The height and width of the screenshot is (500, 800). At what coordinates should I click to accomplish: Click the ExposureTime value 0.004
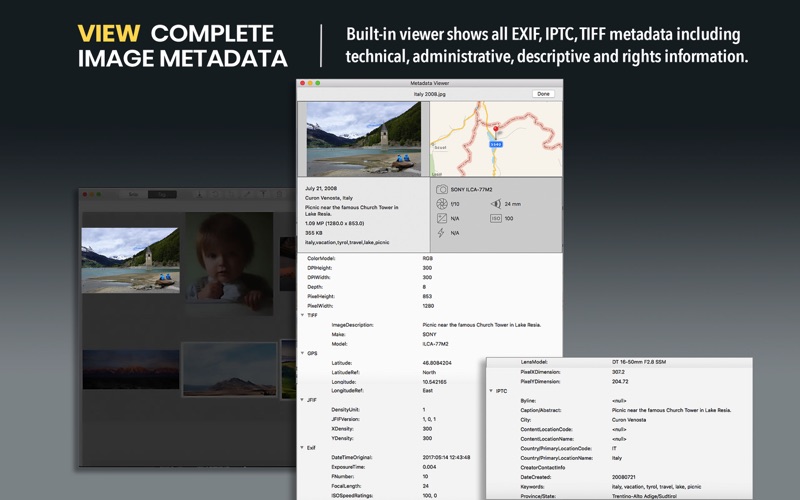[x=429, y=467]
